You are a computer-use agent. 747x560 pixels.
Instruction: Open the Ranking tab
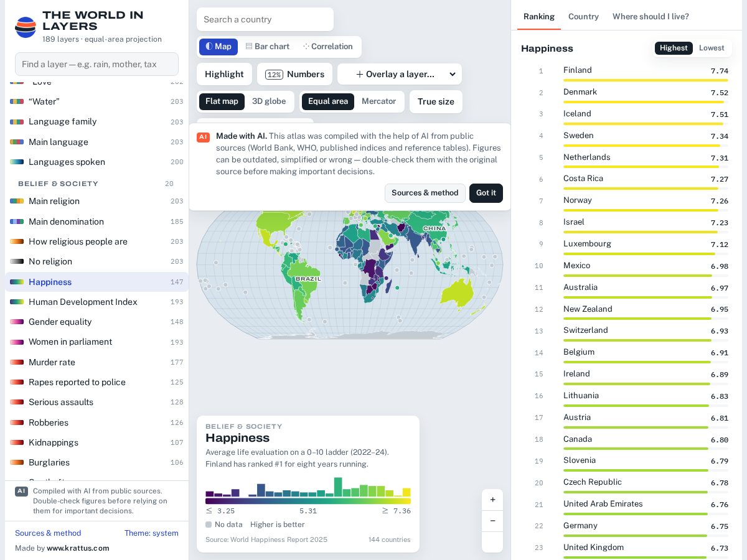click(539, 17)
